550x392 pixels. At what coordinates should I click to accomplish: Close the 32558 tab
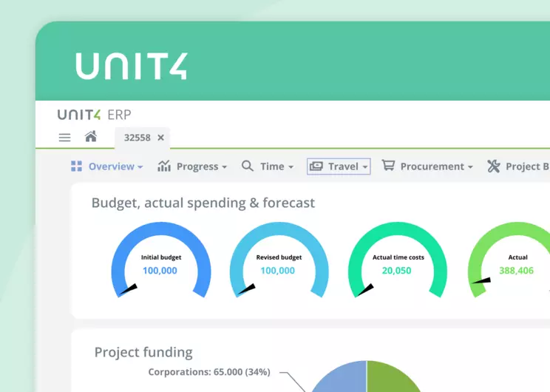click(x=160, y=138)
